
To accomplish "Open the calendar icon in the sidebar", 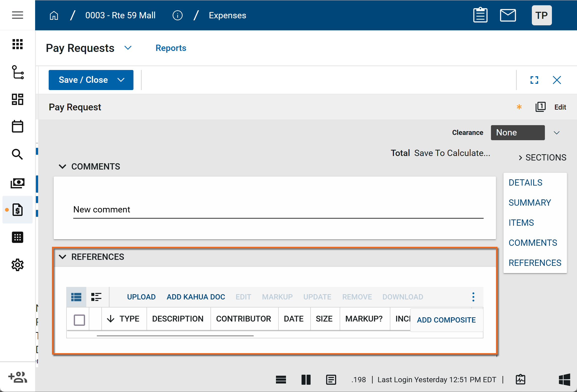I will coord(17,126).
